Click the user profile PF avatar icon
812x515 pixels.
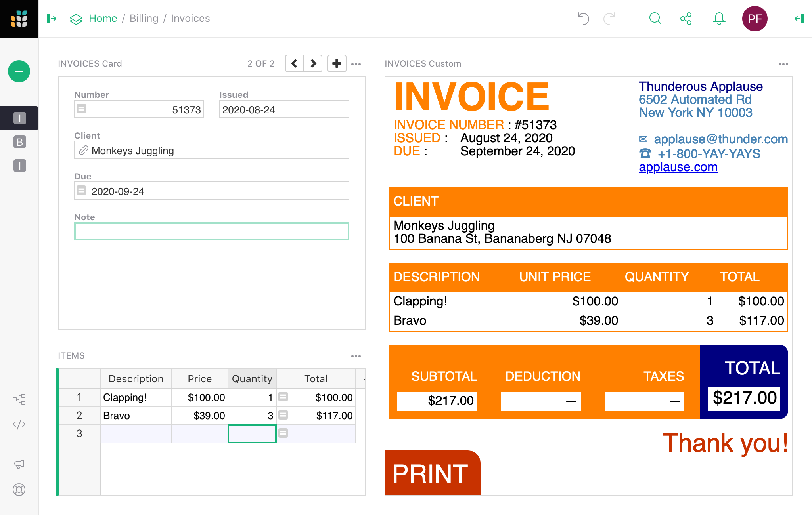754,18
